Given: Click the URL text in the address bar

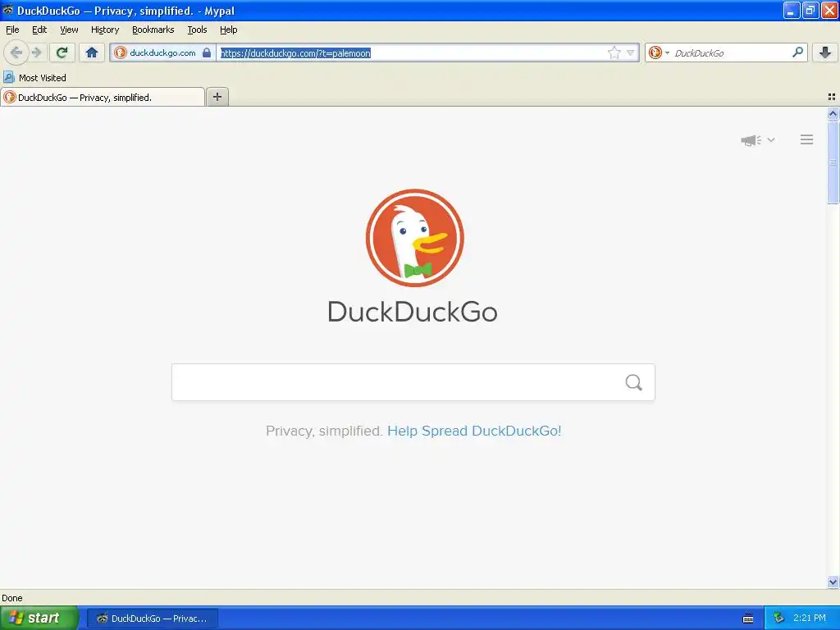Looking at the screenshot, I should point(295,53).
